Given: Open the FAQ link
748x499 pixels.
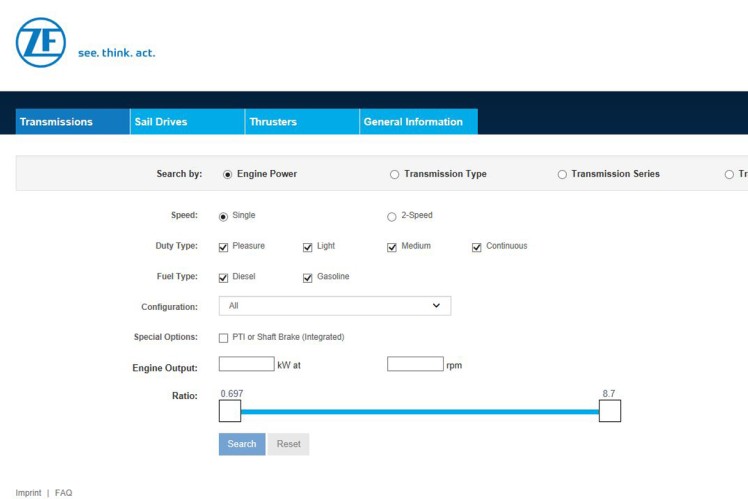Looking at the screenshot, I should pyautogui.click(x=63, y=493).
